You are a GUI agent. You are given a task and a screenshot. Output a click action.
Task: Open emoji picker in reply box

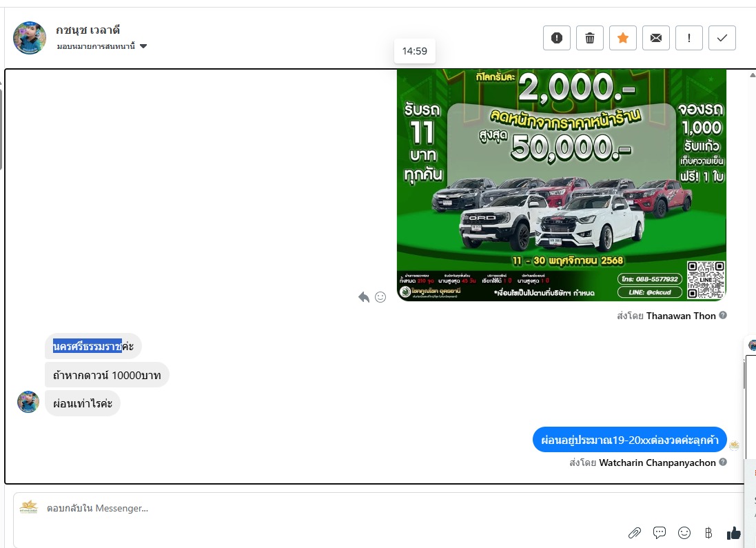tap(684, 533)
